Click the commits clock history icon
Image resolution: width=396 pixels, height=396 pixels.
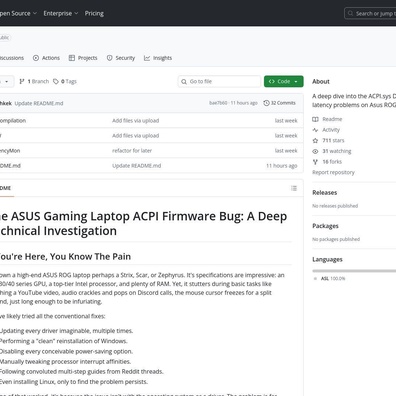click(266, 103)
